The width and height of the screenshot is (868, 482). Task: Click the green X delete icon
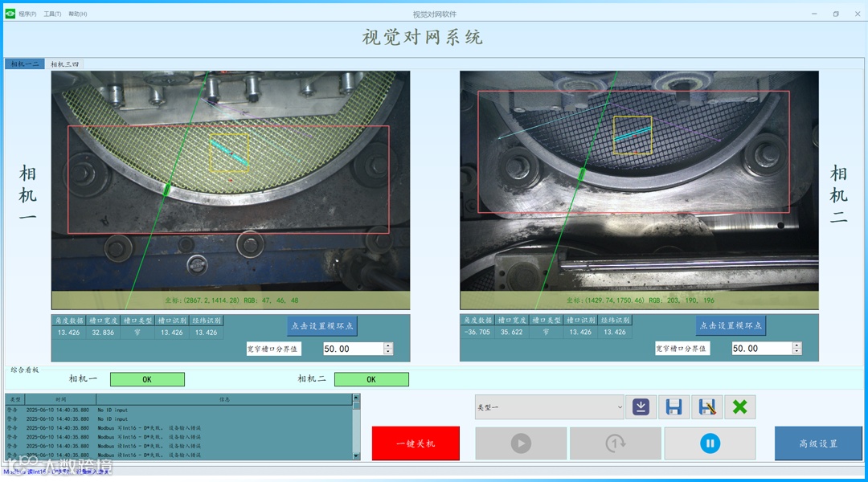(x=740, y=407)
